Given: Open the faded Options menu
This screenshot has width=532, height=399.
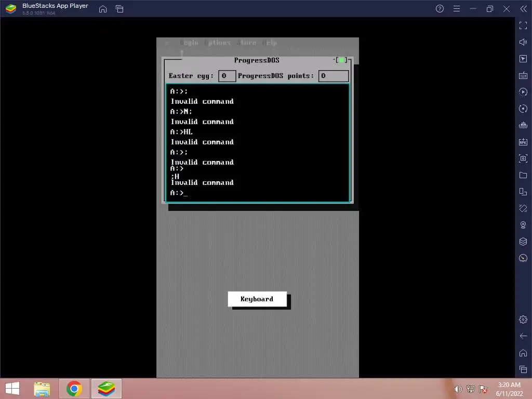Looking at the screenshot, I should tap(218, 43).
